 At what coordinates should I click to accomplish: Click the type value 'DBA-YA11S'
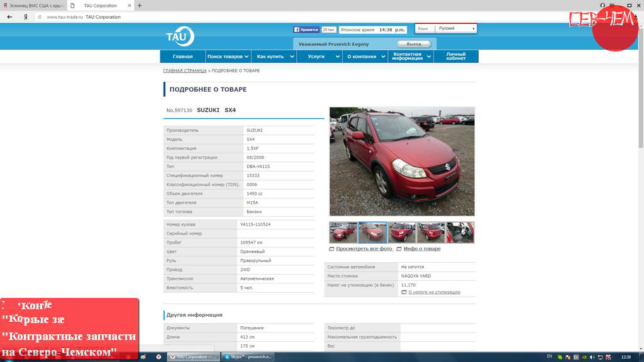tap(258, 167)
